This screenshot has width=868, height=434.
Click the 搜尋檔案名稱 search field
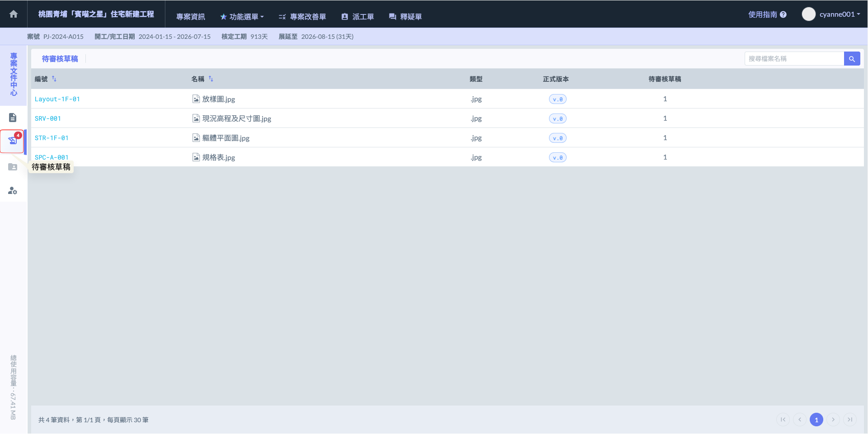(x=794, y=59)
